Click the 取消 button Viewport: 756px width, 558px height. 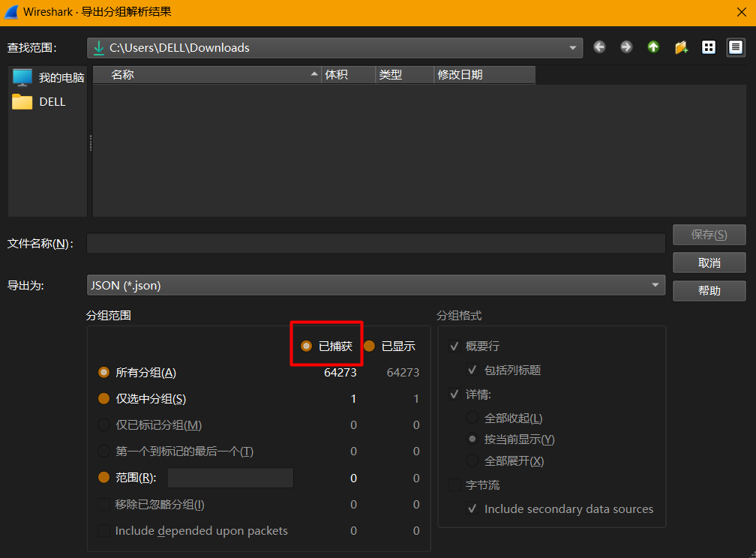click(x=709, y=262)
